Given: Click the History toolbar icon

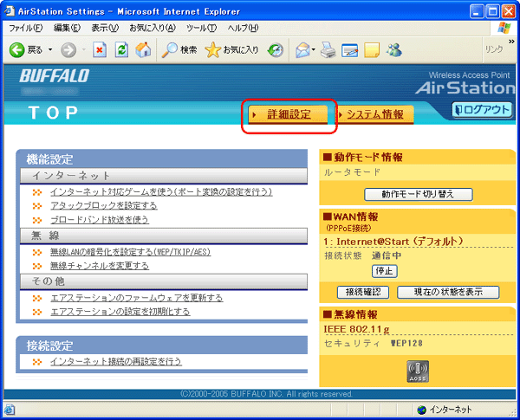Looking at the screenshot, I should point(276,49).
